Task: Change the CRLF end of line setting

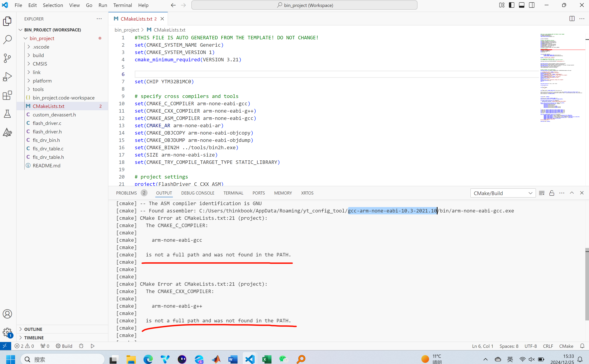Action: pos(548,346)
